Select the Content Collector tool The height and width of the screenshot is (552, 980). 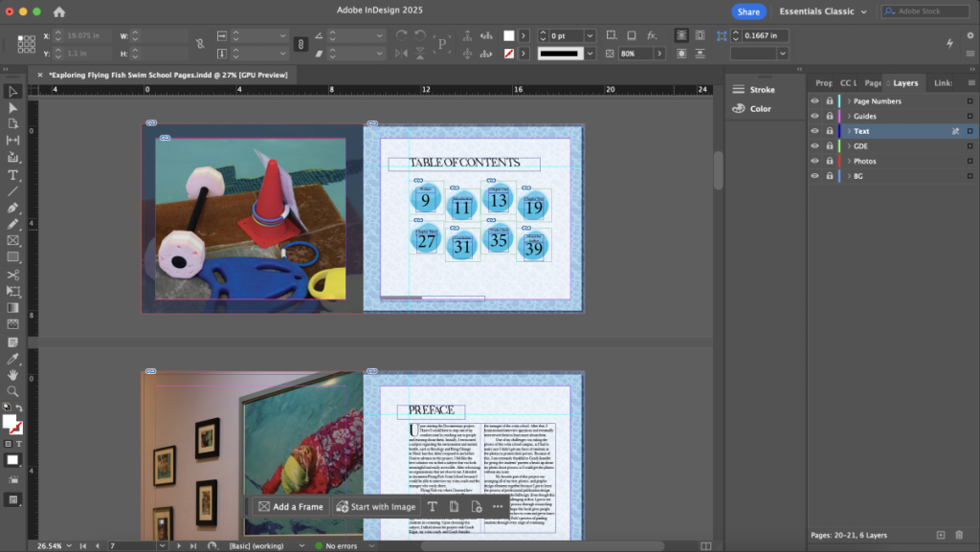[12, 157]
